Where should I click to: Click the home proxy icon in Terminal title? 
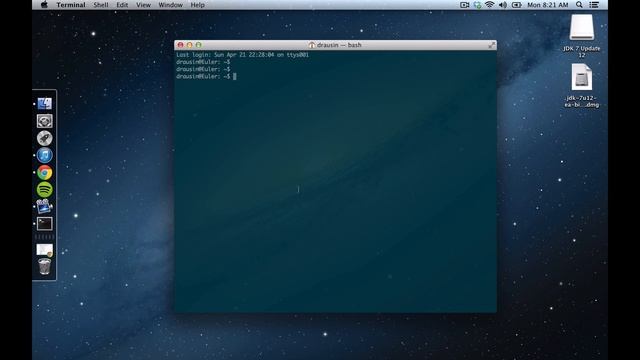point(312,45)
